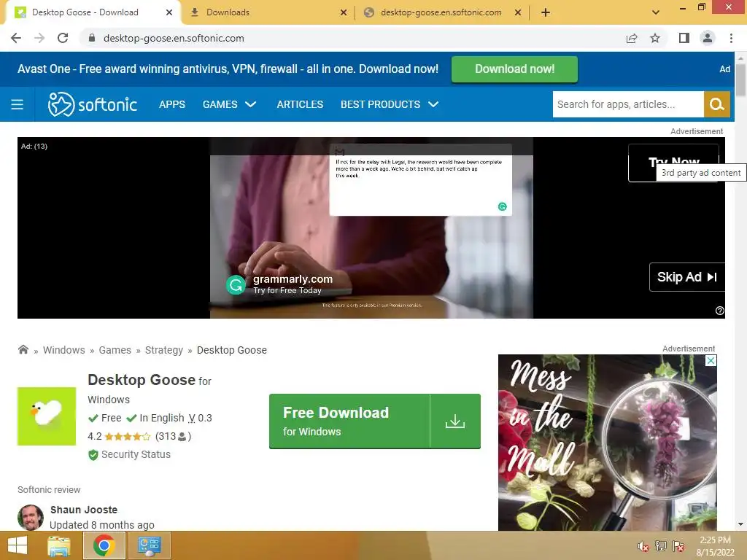Viewport: 747px width, 560px height.
Task: Open the Softonic hamburger menu
Action: pyautogui.click(x=18, y=104)
